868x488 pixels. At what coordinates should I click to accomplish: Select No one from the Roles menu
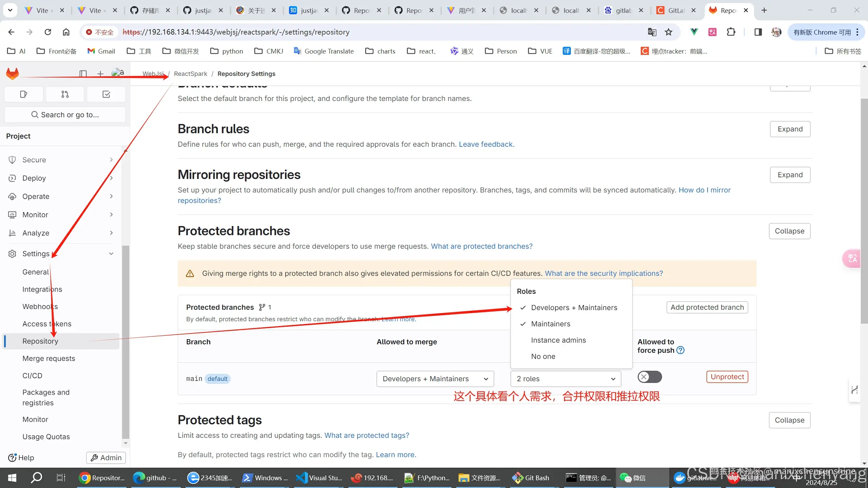(543, 356)
